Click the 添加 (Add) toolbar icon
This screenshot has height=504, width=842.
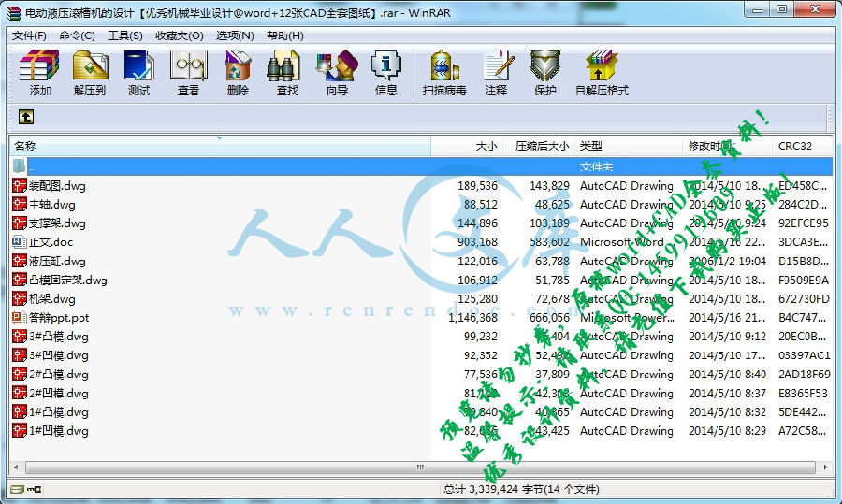(39, 66)
